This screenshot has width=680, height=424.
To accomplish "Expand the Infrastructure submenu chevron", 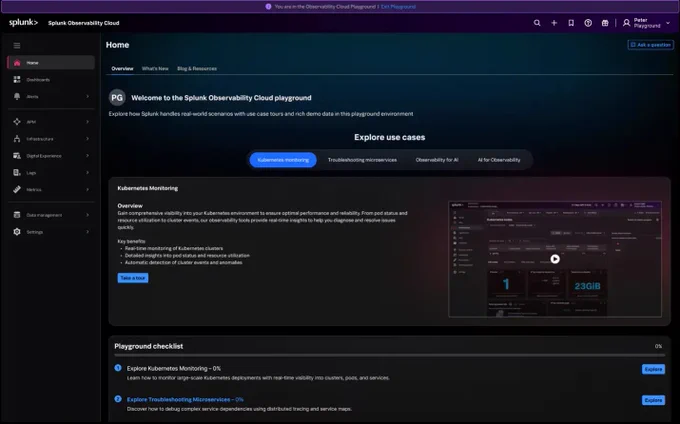I will click(x=88, y=139).
